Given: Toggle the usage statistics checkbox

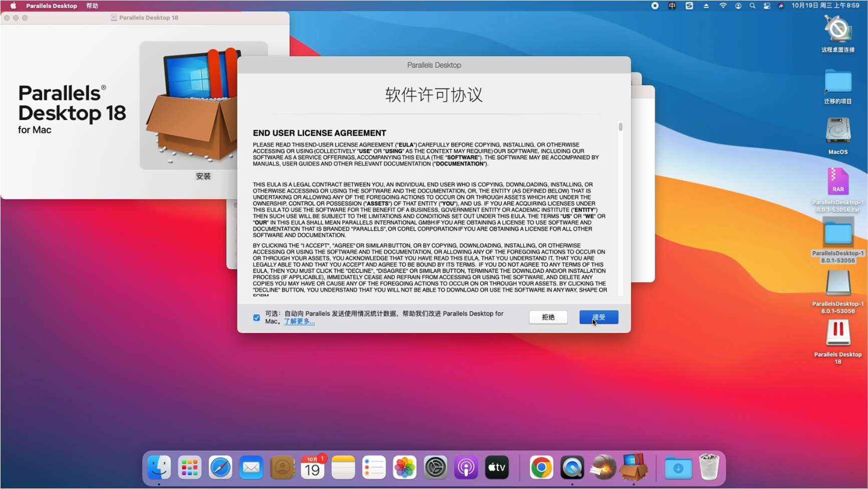Looking at the screenshot, I should (x=257, y=317).
